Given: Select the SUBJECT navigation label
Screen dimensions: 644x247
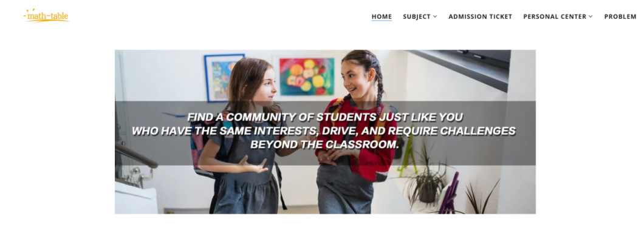Looking at the screenshot, I should pyautogui.click(x=416, y=17).
